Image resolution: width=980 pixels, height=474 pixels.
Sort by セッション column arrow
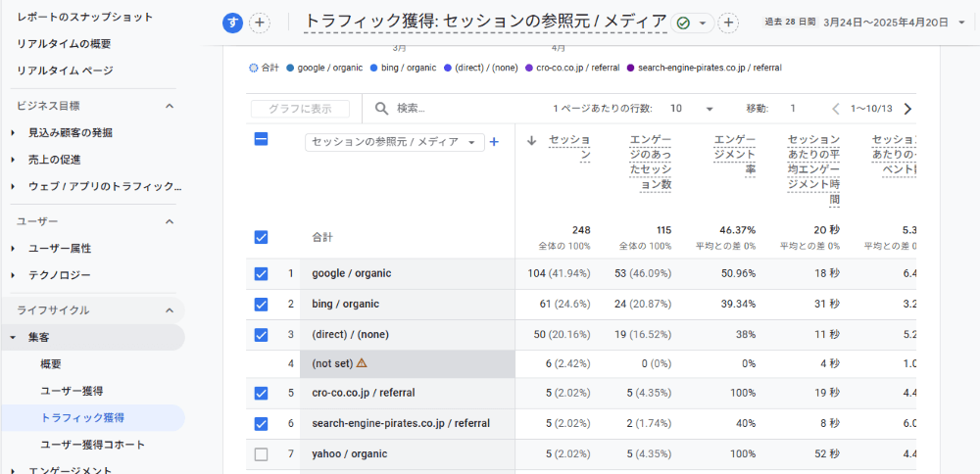(x=532, y=140)
